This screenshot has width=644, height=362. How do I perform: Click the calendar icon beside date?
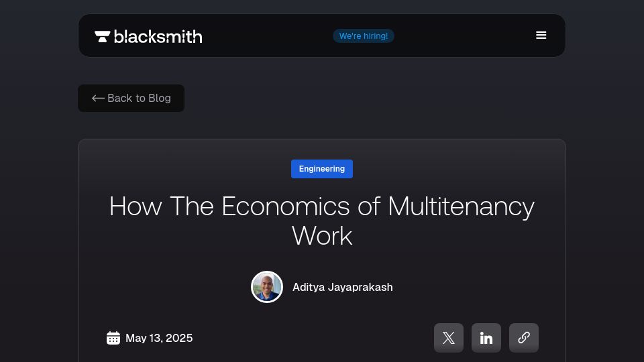(113, 338)
